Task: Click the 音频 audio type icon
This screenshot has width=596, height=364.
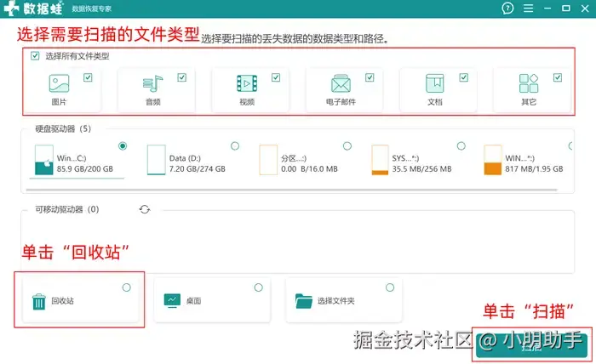Action: tap(152, 83)
